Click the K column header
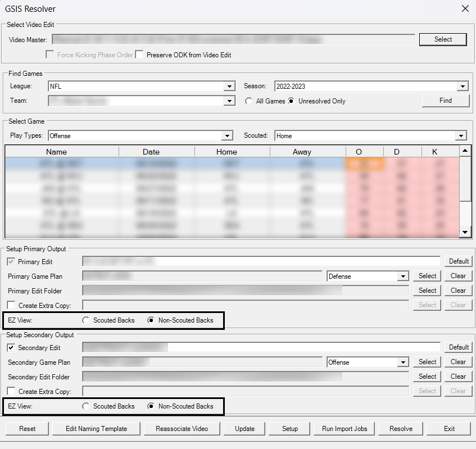The image size is (476, 449). coord(434,152)
